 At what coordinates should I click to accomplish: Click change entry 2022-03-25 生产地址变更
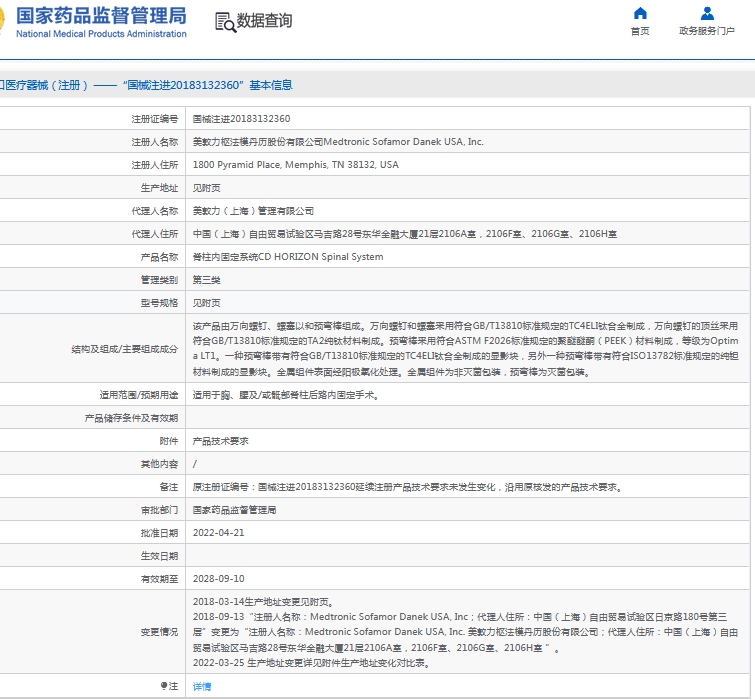point(311,663)
